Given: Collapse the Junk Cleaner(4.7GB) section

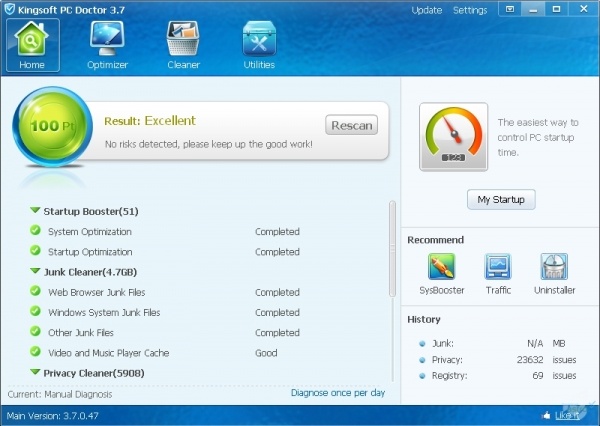Looking at the screenshot, I should (x=35, y=271).
